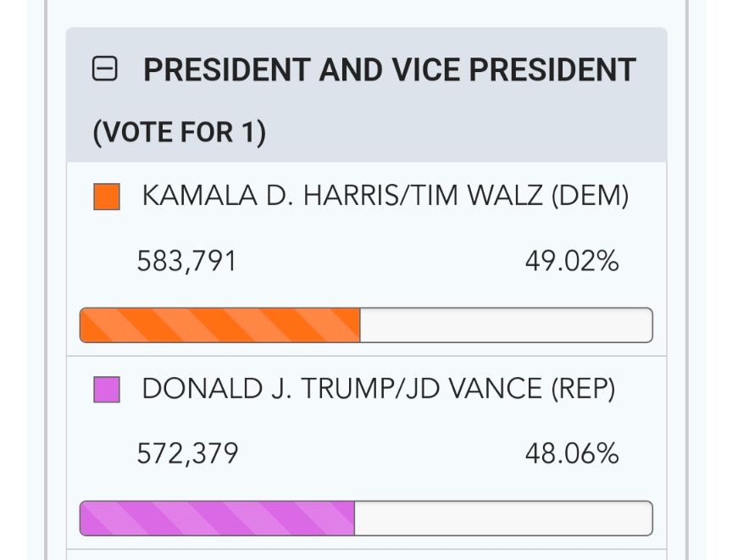Click the purple filled part of Trump's bar
Screen dimensions: 732x560
(217, 518)
